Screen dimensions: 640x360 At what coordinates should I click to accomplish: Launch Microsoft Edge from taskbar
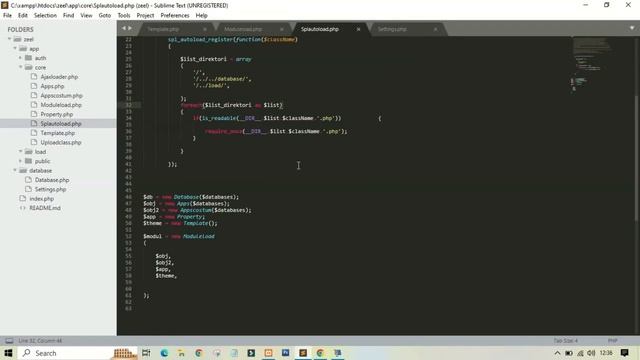(x=164, y=353)
